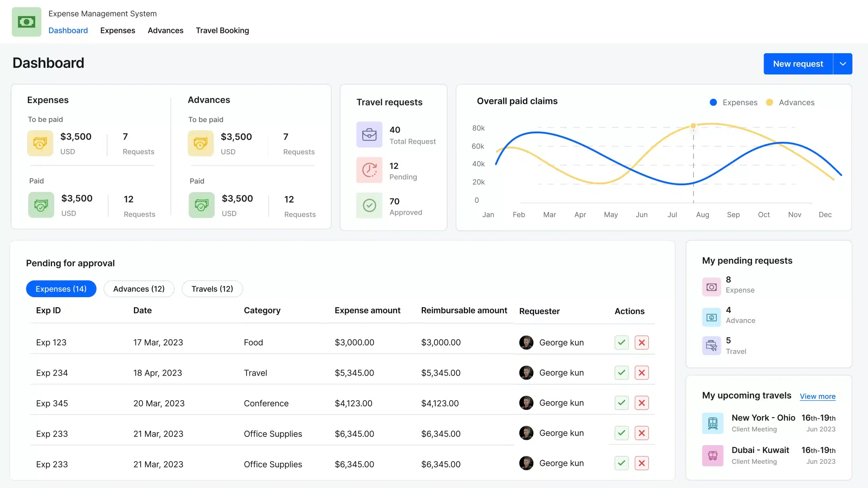Reject Exp 234 Travel expense request
The width and height of the screenshot is (868, 488).
point(642,372)
